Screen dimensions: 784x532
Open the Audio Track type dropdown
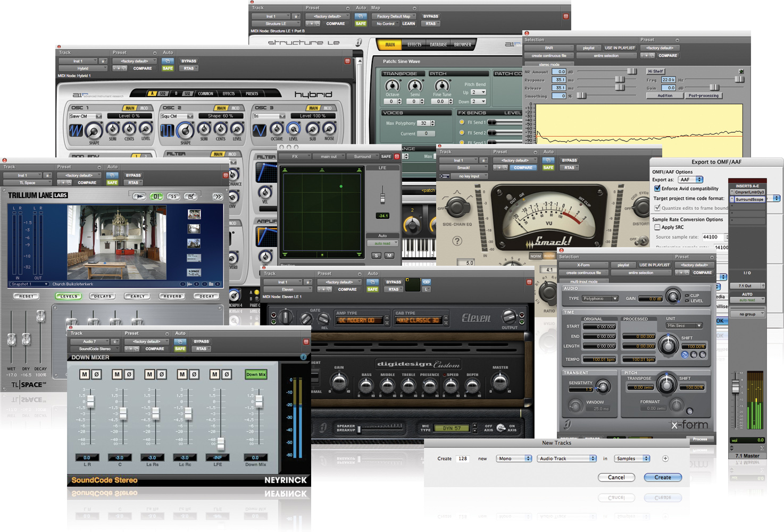[x=566, y=459]
